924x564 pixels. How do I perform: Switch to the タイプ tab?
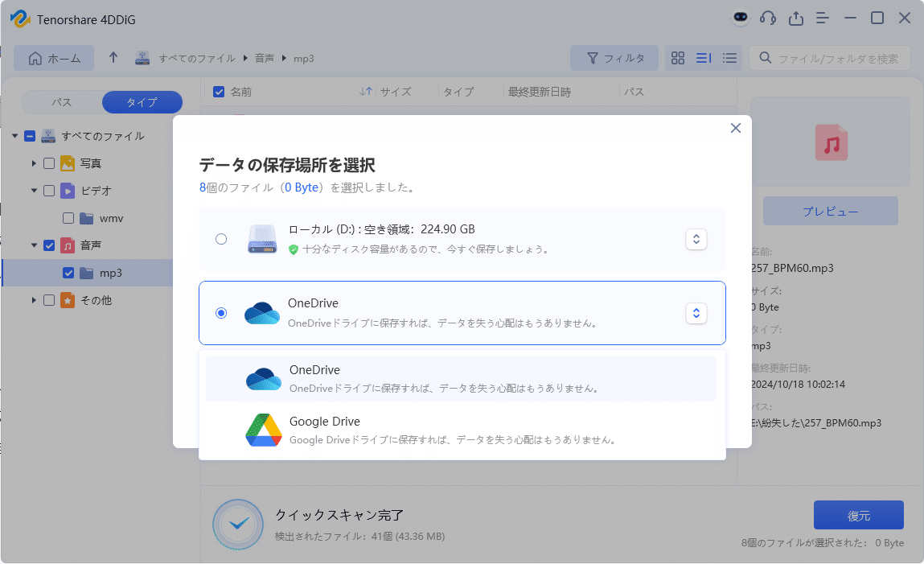pos(142,102)
